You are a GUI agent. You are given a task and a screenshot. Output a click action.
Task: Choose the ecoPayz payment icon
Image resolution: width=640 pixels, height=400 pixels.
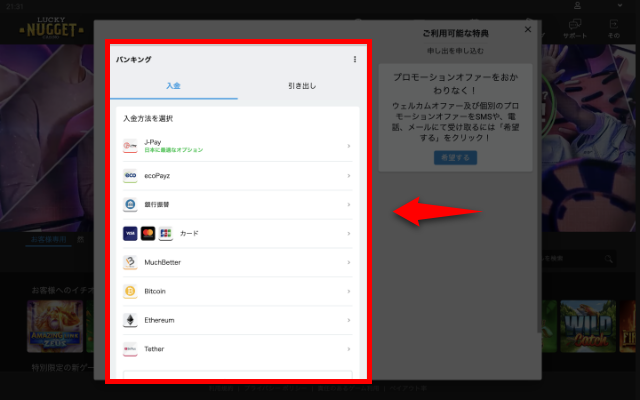click(130, 175)
